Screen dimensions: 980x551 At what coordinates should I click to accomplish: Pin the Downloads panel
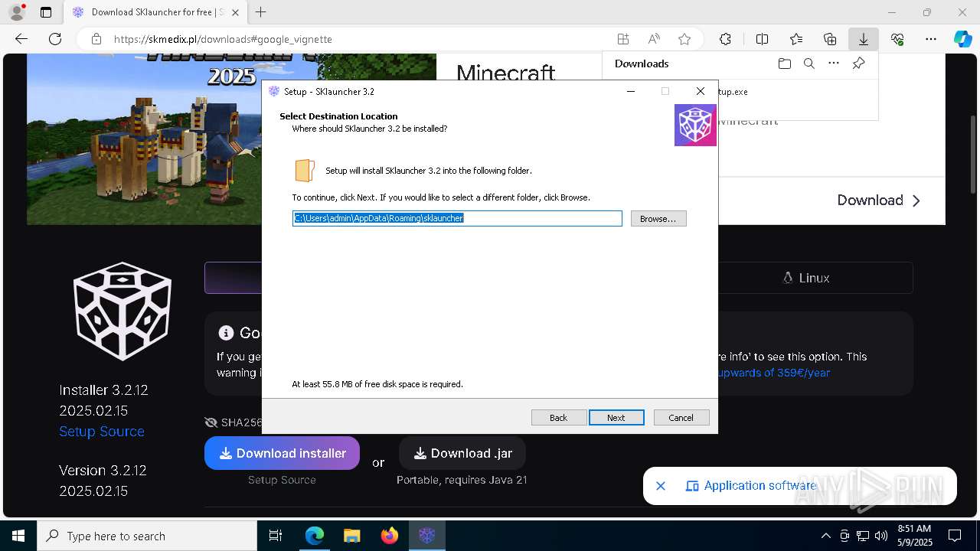click(858, 64)
